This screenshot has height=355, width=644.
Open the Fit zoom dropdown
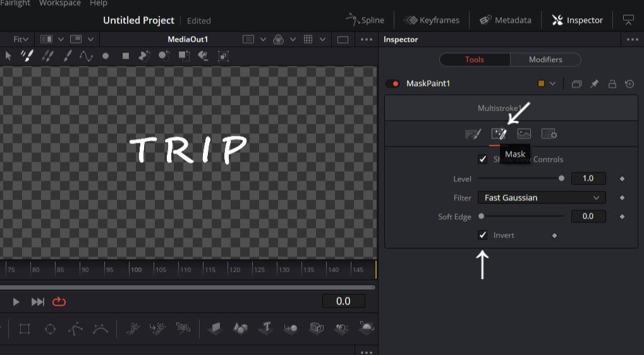tap(21, 39)
